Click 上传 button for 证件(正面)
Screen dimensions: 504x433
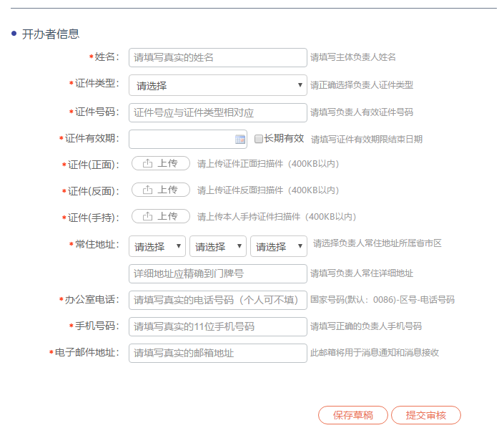(161, 163)
